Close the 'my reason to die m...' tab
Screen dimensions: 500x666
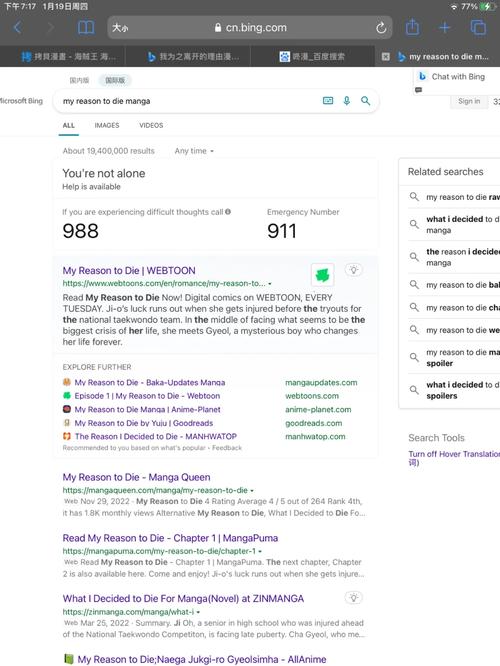pyautogui.click(x=385, y=56)
